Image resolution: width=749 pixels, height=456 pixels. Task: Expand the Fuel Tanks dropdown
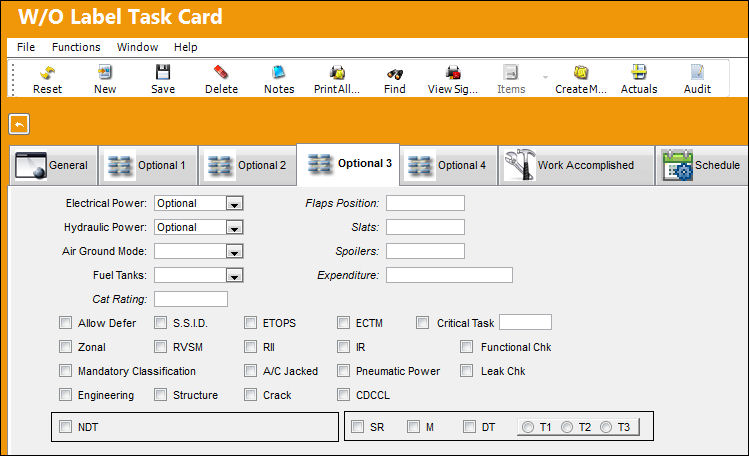tap(234, 275)
